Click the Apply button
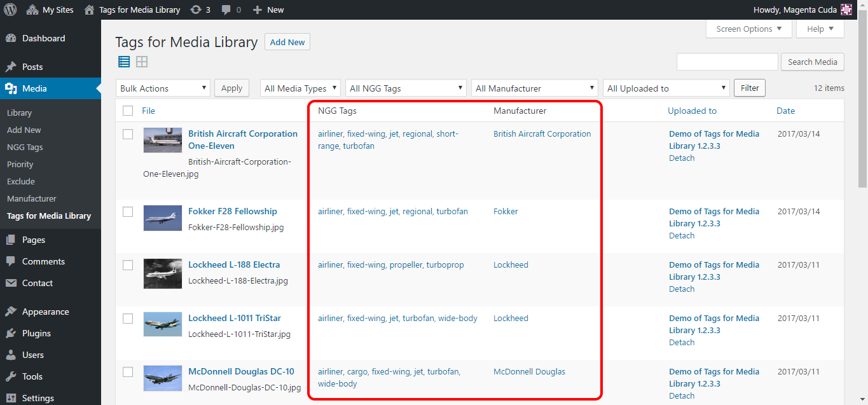868x405 pixels. tap(231, 88)
